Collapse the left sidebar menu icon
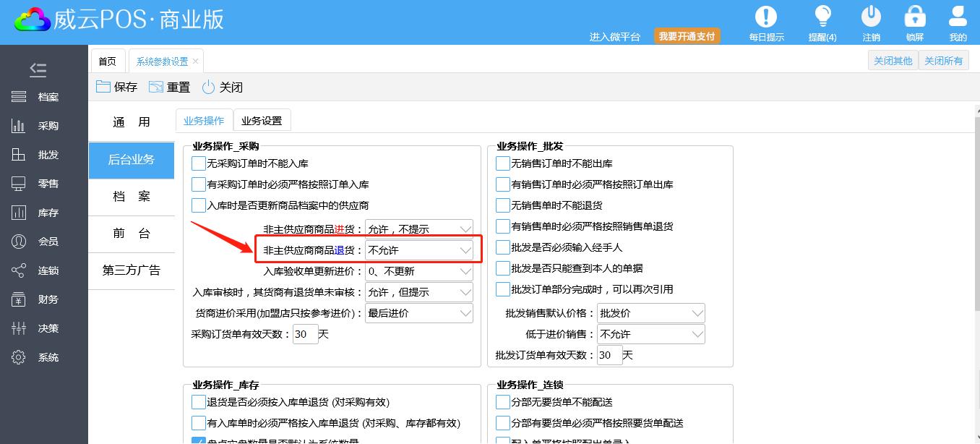 [x=38, y=69]
